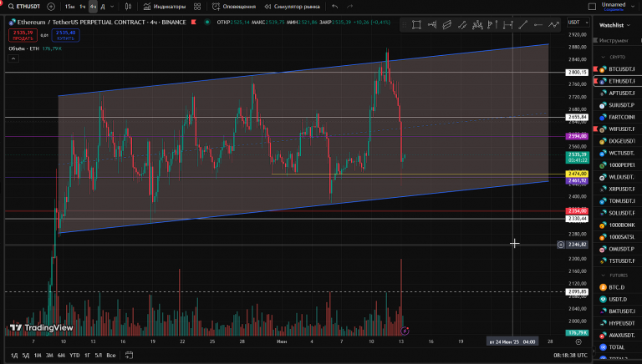Collapse the CRYPTO watchlist section
The width and height of the screenshot is (642, 364).
pos(603,57)
